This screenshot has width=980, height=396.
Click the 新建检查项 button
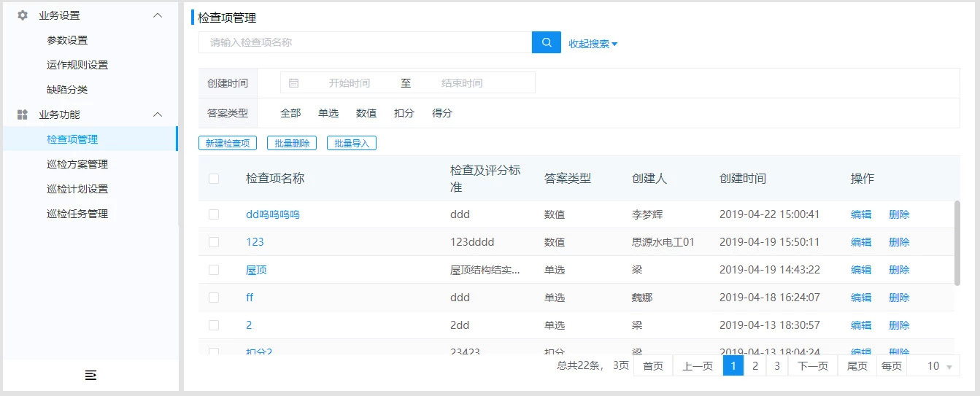coord(228,143)
